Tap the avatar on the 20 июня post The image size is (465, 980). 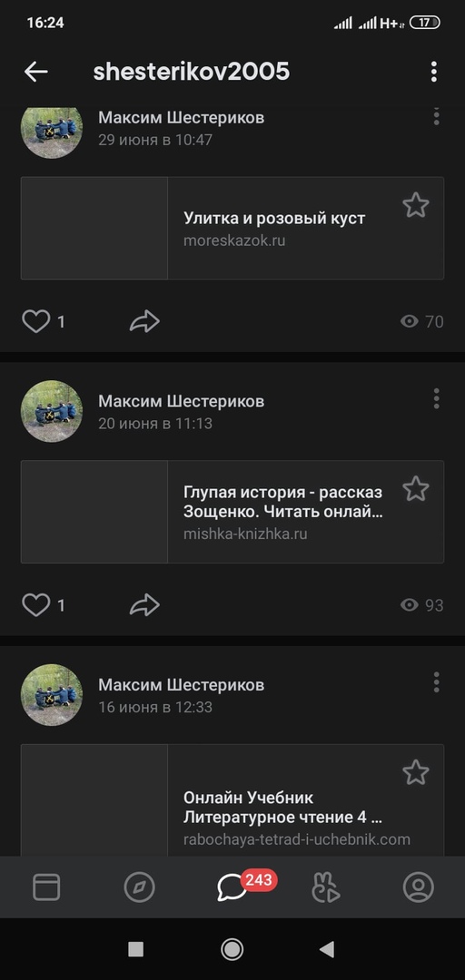click(x=52, y=411)
